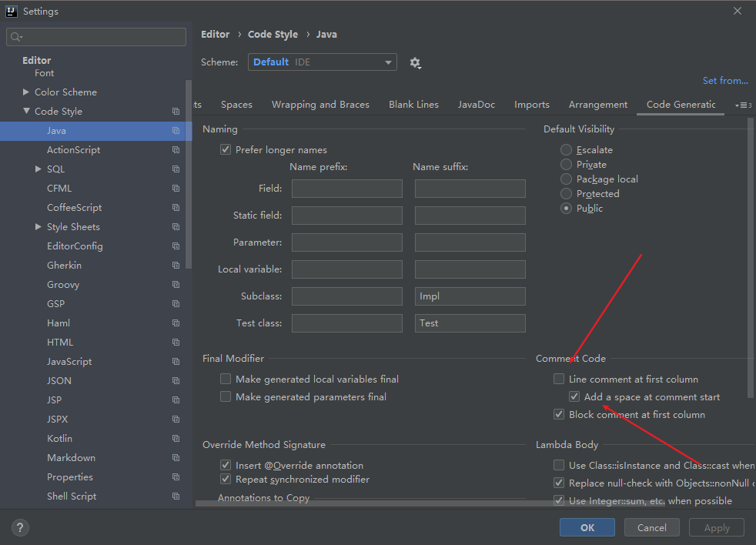
Task: Show hidden tabs list
Action: click(x=743, y=105)
